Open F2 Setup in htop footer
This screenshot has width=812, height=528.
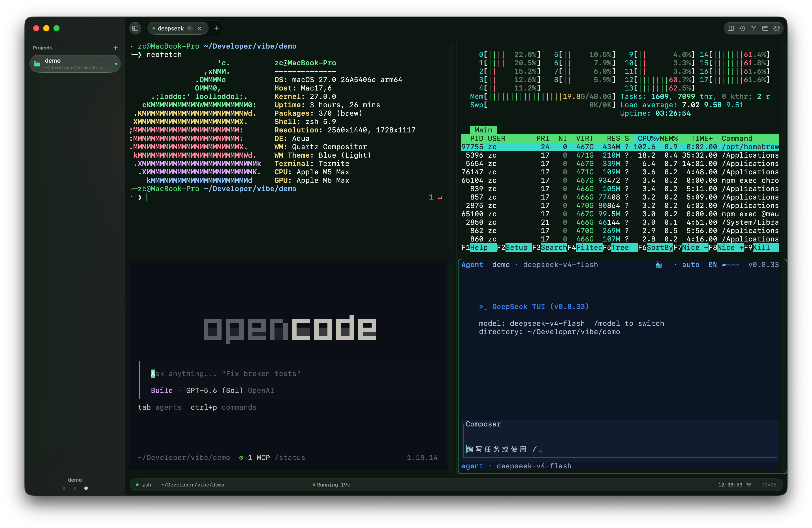[x=514, y=248]
